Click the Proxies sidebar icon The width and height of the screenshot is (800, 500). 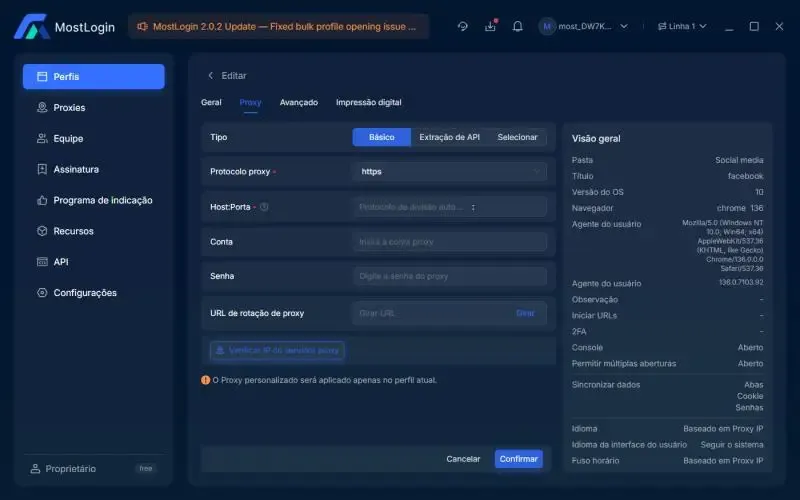coord(42,107)
